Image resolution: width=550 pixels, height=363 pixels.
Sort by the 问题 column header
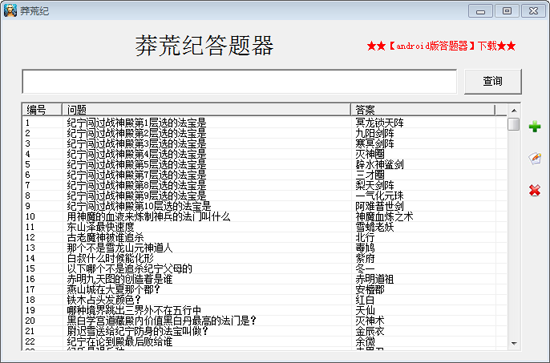206,110
